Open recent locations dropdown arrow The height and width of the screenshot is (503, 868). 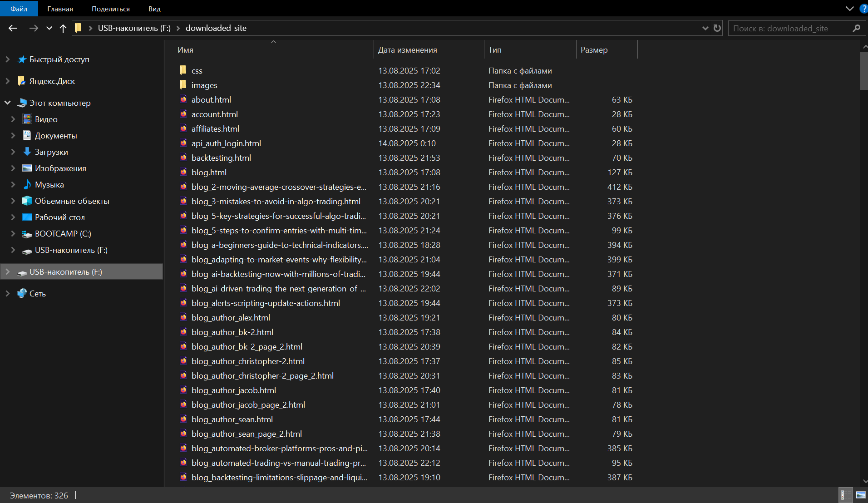pos(49,28)
